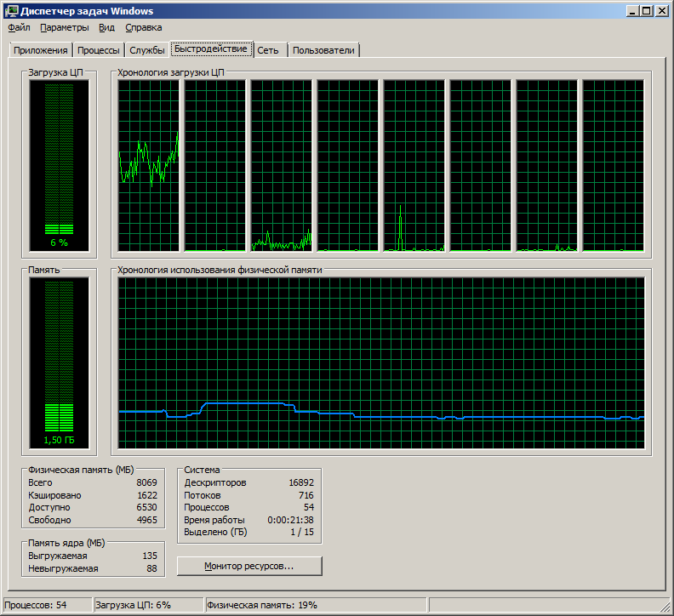The width and height of the screenshot is (674, 616).
Task: Switch to the Приложения tab
Action: pyautogui.click(x=40, y=50)
